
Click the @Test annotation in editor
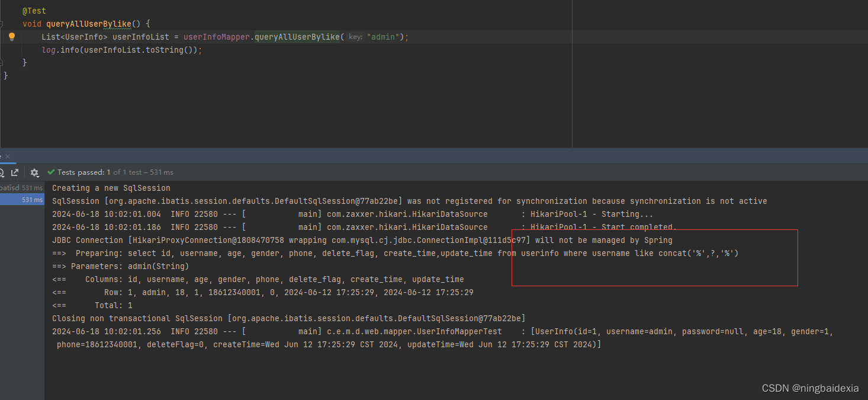coord(34,11)
